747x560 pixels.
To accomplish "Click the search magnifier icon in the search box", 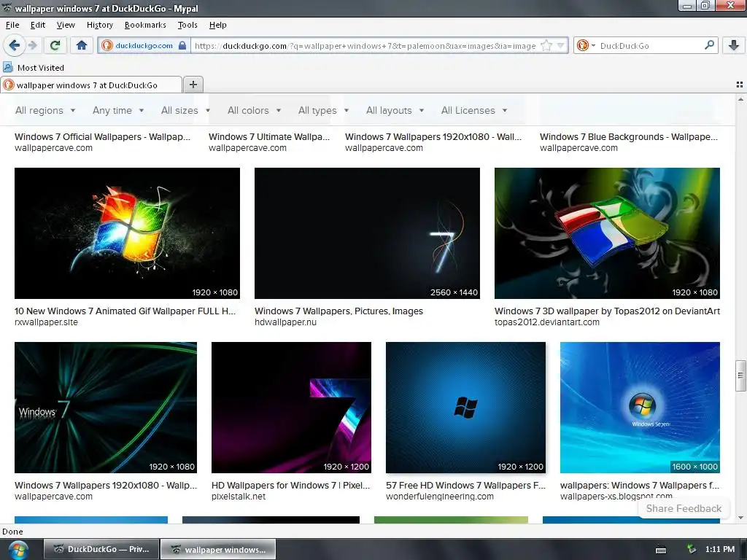I will click(x=709, y=45).
